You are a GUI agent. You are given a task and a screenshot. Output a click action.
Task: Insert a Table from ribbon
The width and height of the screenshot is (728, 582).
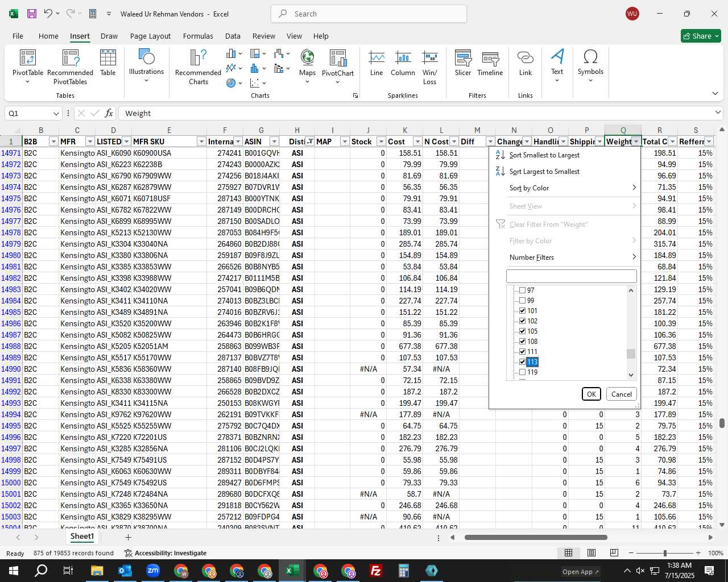[108, 63]
